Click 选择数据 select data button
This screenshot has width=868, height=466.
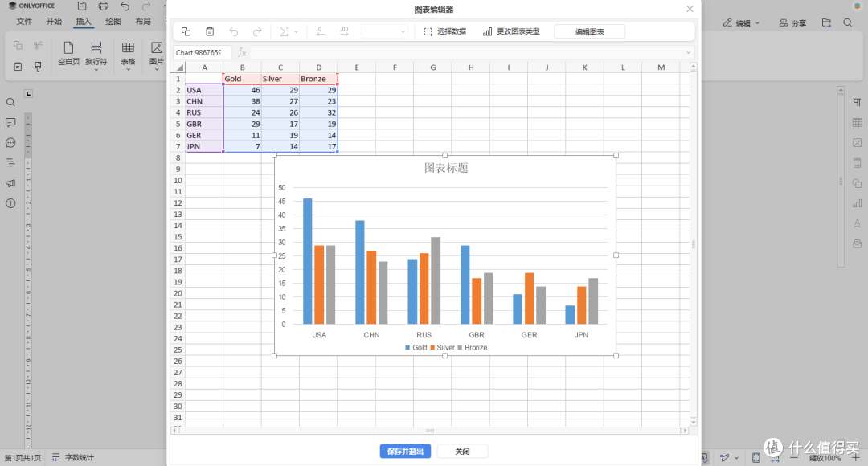coord(445,31)
